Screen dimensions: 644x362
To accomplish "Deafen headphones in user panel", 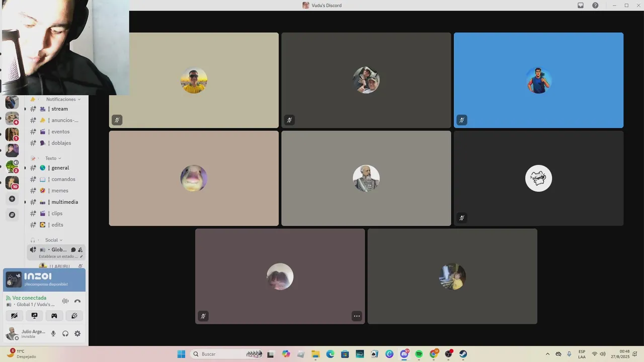I will click(65, 333).
